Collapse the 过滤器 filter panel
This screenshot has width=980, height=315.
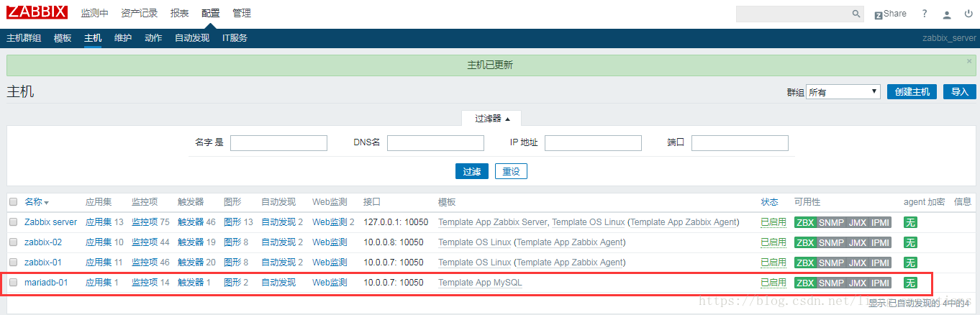492,118
